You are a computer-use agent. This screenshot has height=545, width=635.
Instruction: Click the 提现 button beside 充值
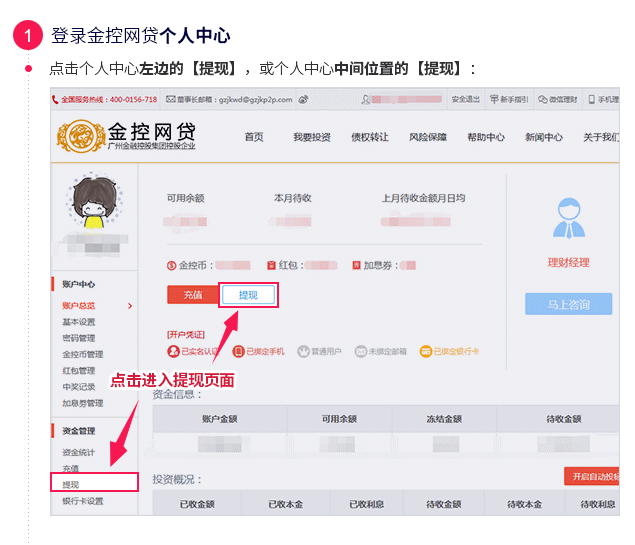(x=248, y=295)
